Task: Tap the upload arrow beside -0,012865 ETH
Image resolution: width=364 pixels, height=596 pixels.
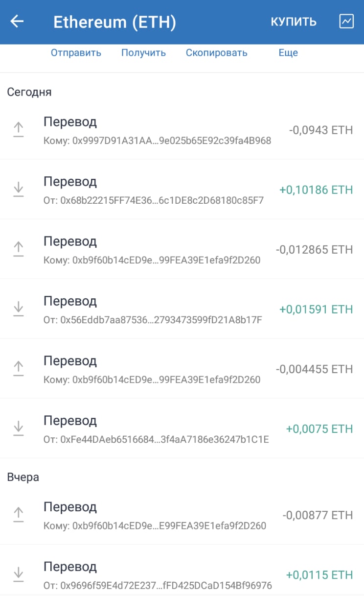Action: pyautogui.click(x=18, y=249)
